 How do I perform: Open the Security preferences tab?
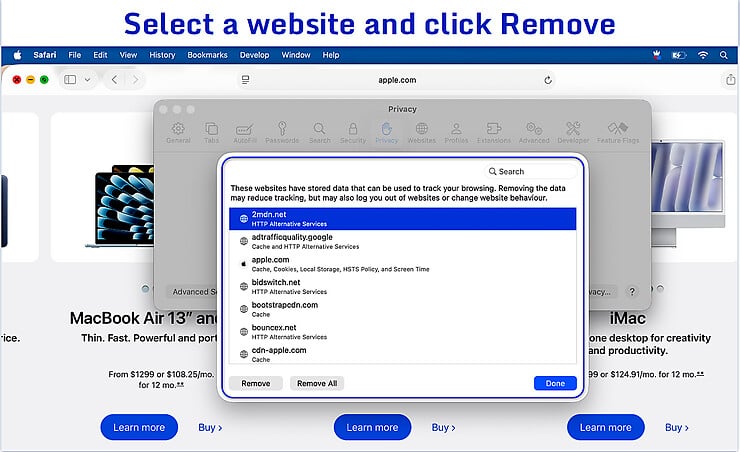coord(353,133)
